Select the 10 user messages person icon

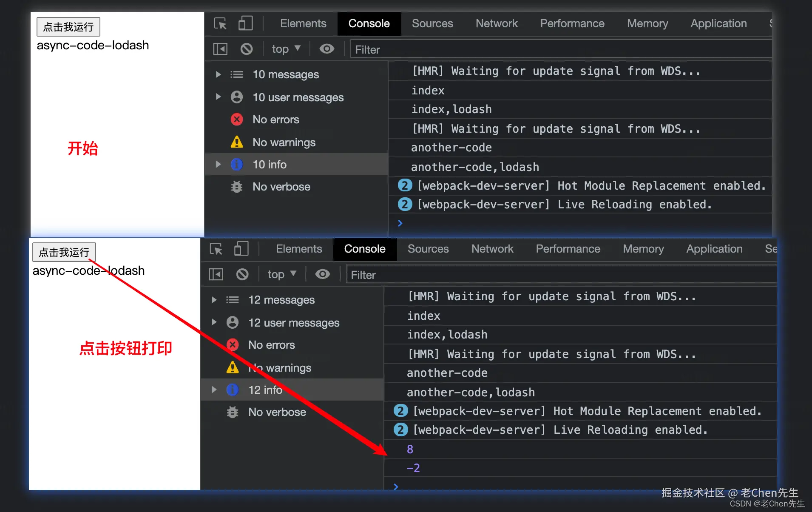[237, 97]
